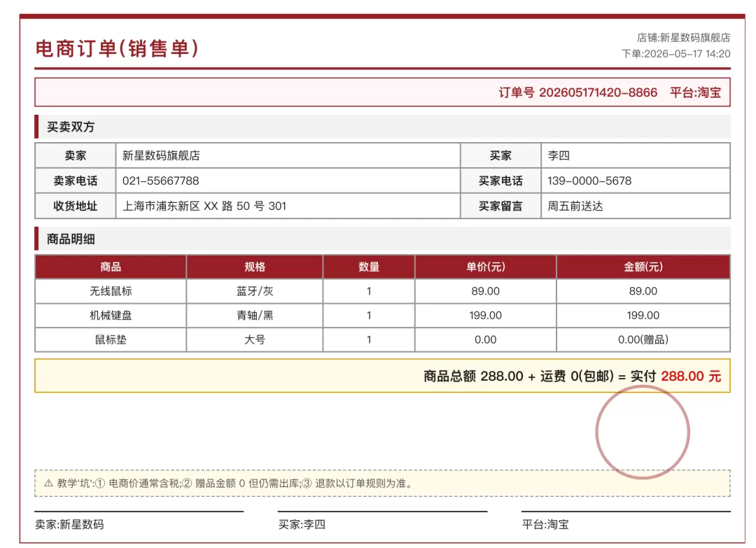The width and height of the screenshot is (756, 548).
Task: Click quantity cell in 机械键盘 row
Action: pyautogui.click(x=369, y=315)
